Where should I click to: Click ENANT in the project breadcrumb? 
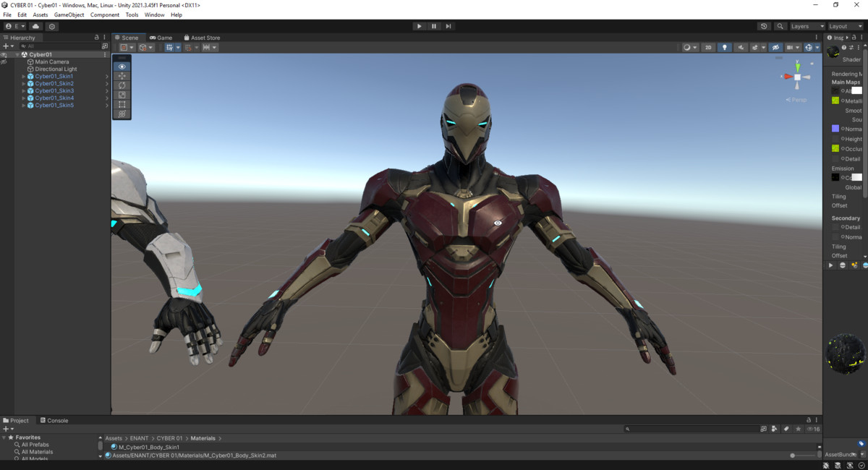coord(139,438)
